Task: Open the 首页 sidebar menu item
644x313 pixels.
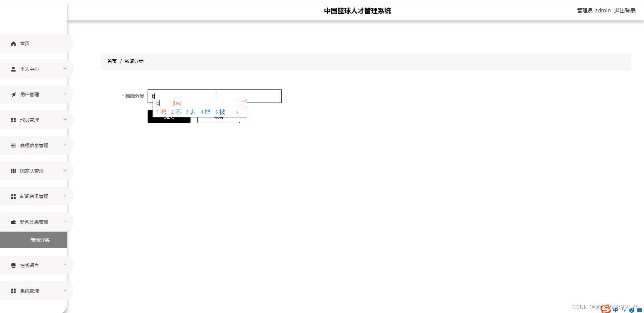Action: point(36,44)
